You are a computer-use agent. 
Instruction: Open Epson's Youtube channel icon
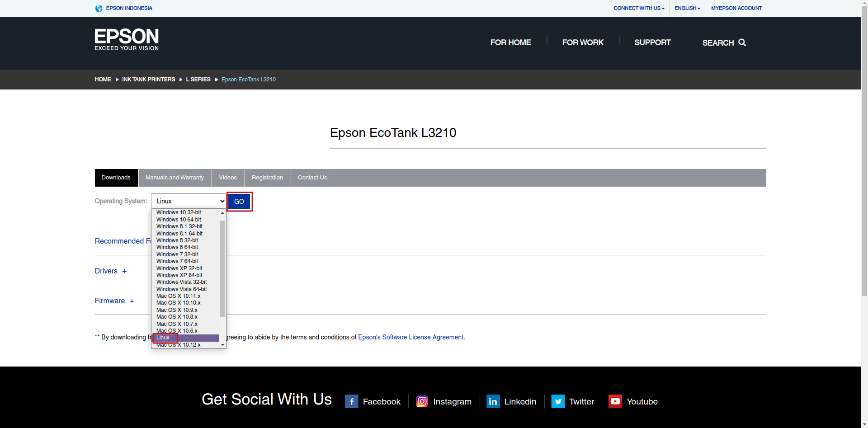click(x=615, y=401)
